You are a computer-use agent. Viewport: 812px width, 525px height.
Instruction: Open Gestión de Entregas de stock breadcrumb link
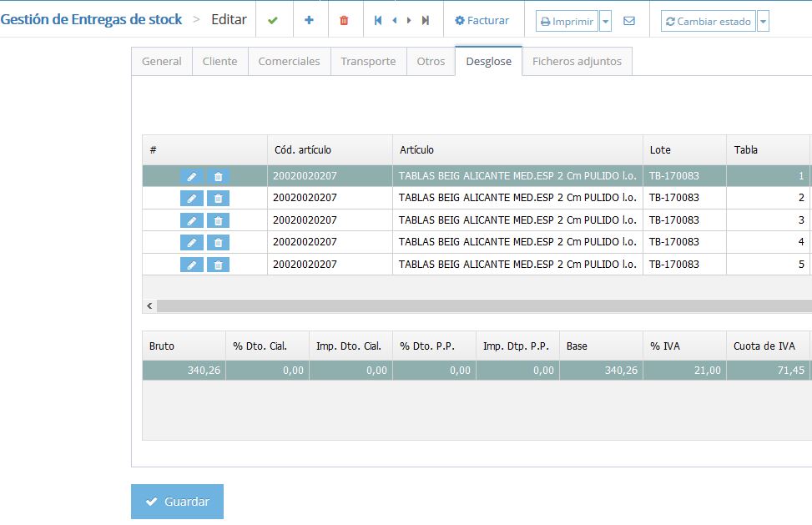pos(91,19)
